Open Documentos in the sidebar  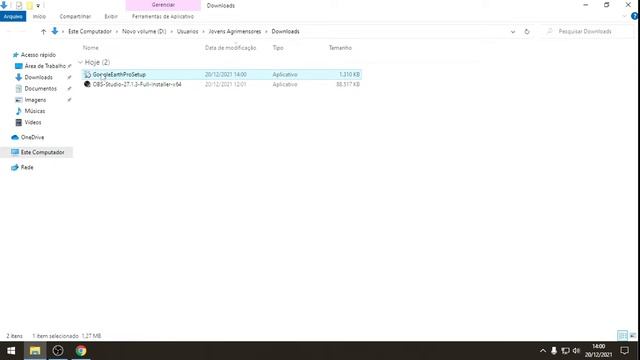[x=40, y=88]
